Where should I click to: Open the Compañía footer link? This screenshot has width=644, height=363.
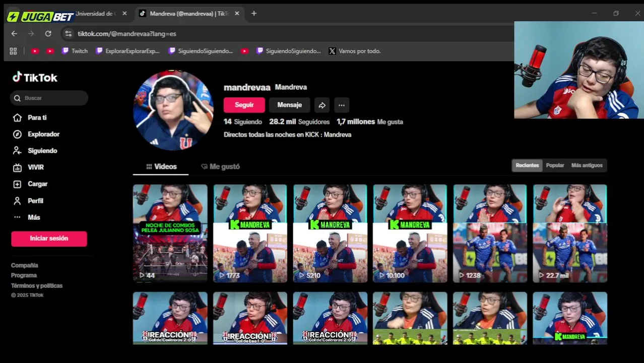tap(25, 265)
